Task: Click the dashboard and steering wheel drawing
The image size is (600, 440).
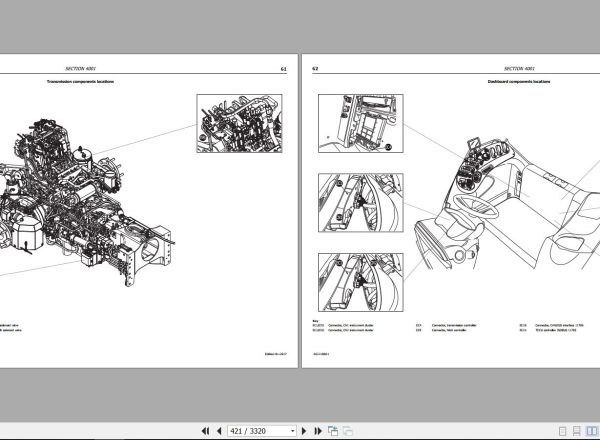Action: [x=507, y=203]
